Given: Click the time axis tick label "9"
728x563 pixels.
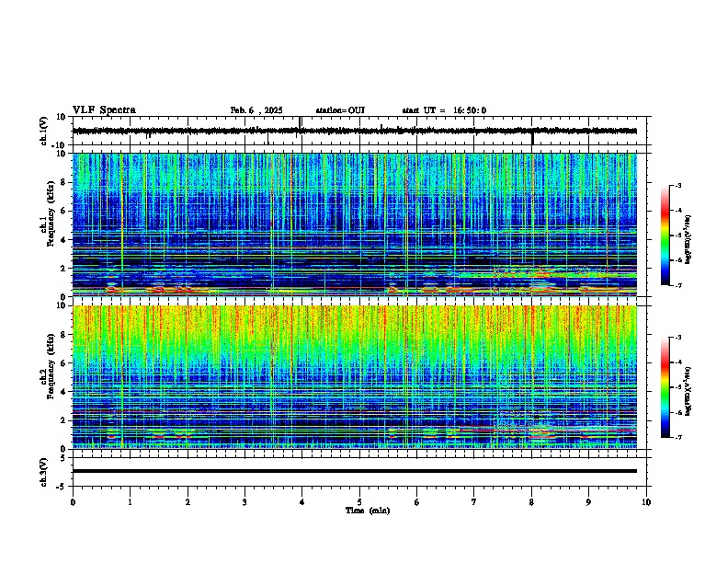Looking at the screenshot, I should pos(588,502).
